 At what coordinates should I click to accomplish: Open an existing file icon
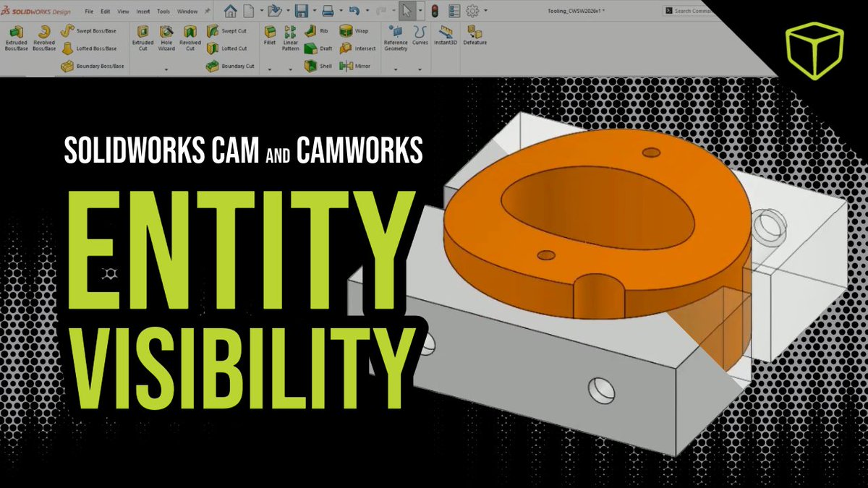coord(274,11)
